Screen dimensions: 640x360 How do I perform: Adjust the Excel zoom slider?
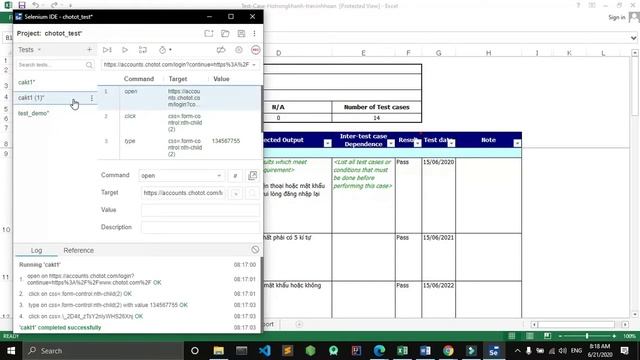pos(587,336)
